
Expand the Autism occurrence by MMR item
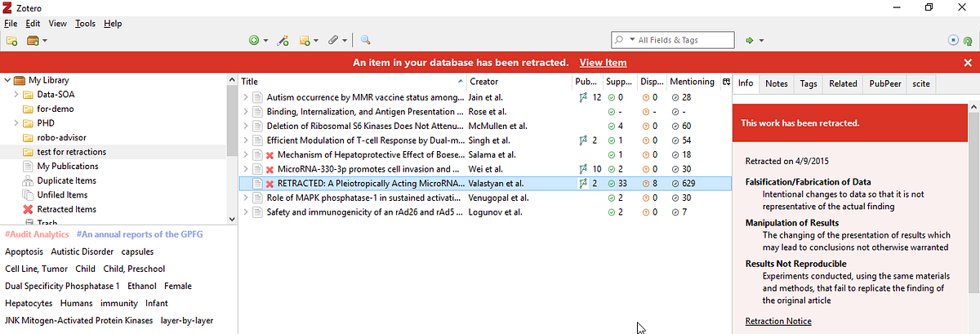point(246,97)
